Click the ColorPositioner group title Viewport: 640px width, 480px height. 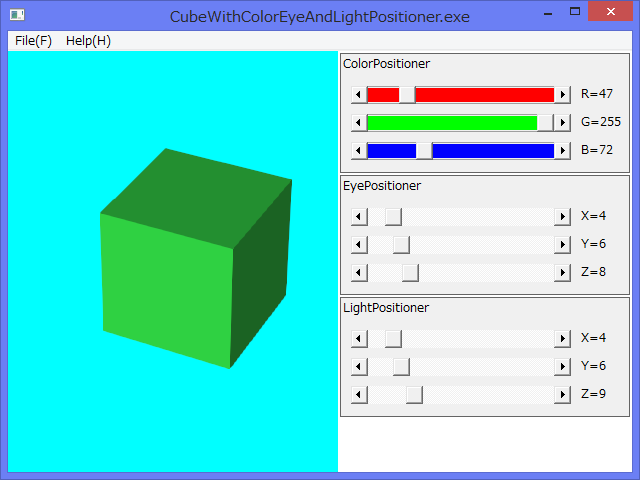click(386, 64)
